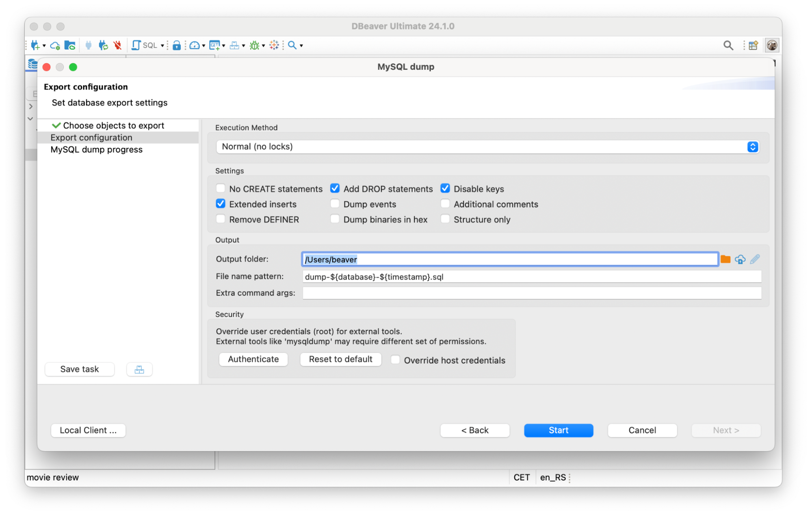The height and width of the screenshot is (515, 812).
Task: Click the Git toolbar icon
Action: click(214, 45)
